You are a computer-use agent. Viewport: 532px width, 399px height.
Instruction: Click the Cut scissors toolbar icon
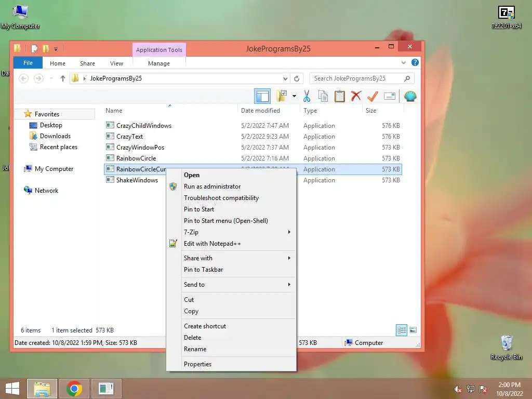[307, 96]
